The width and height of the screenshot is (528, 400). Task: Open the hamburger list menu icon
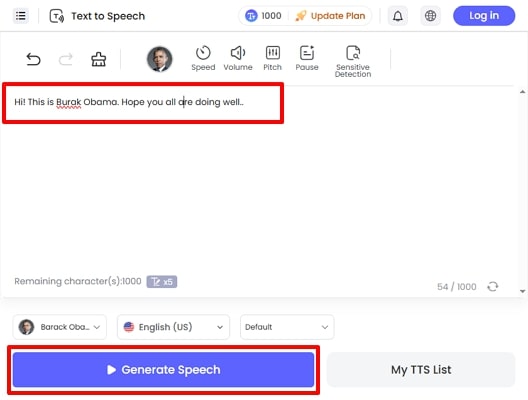[x=21, y=15]
